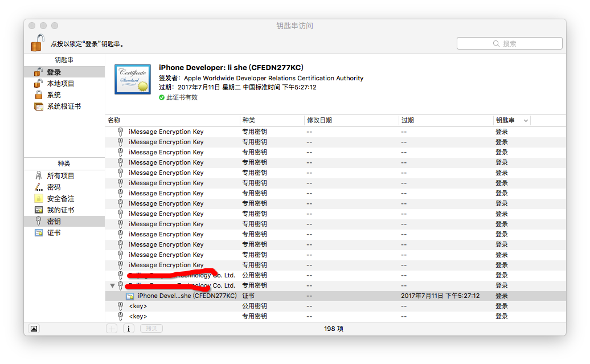Click the 拷贝 button
590x364 pixels.
(x=151, y=329)
